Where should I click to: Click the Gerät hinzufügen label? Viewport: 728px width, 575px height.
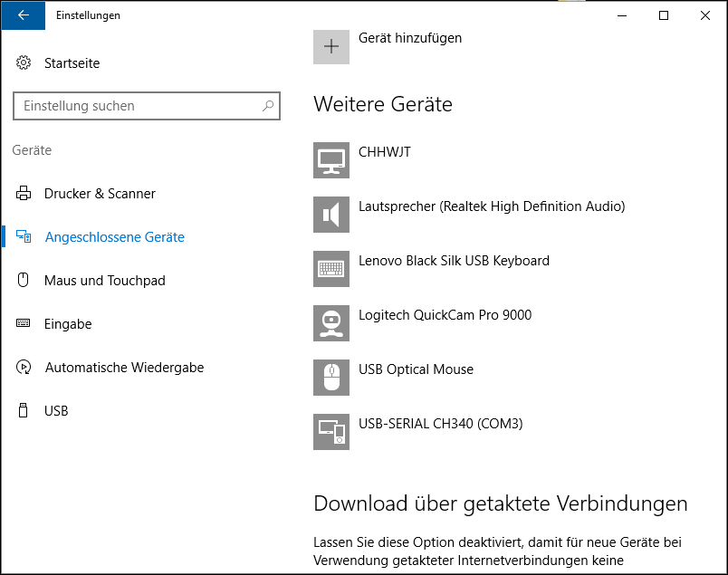click(x=410, y=38)
